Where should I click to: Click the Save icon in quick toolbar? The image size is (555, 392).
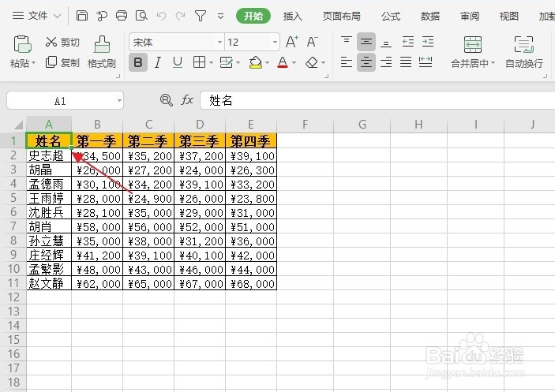(x=82, y=16)
